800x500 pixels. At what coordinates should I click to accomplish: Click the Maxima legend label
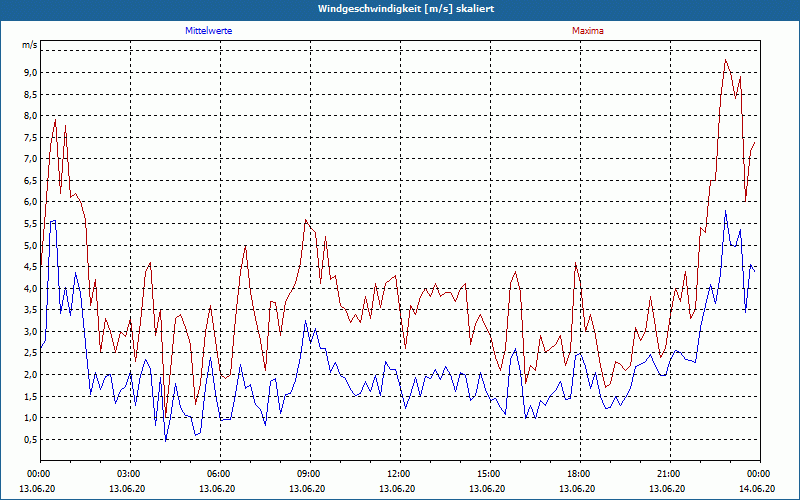pyautogui.click(x=587, y=31)
